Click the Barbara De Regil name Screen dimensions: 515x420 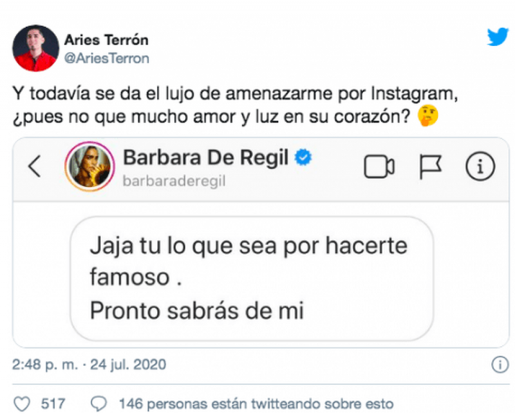[x=205, y=158]
